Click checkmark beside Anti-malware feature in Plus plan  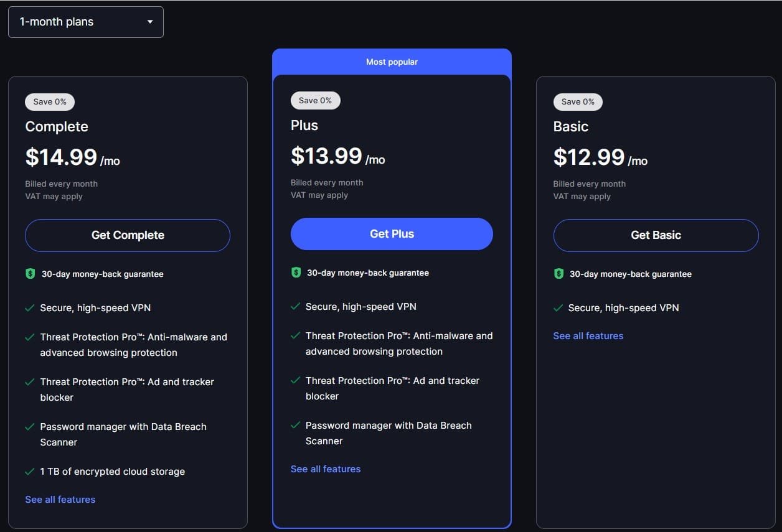(295, 336)
